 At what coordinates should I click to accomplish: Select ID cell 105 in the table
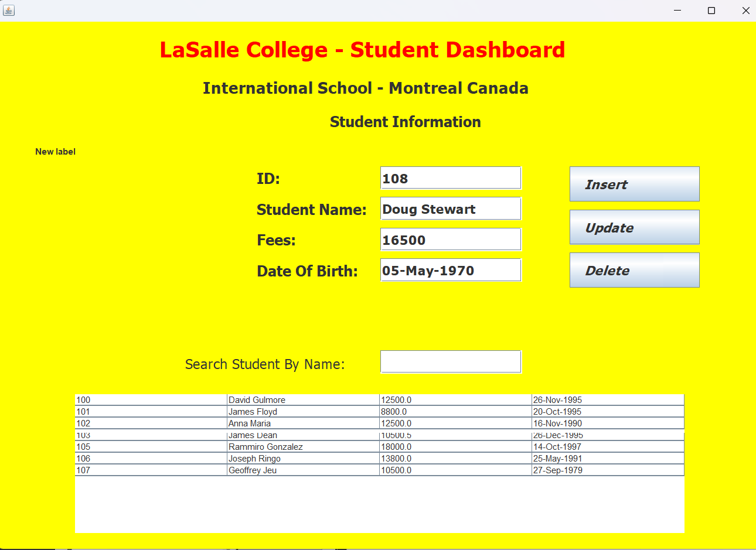click(151, 447)
